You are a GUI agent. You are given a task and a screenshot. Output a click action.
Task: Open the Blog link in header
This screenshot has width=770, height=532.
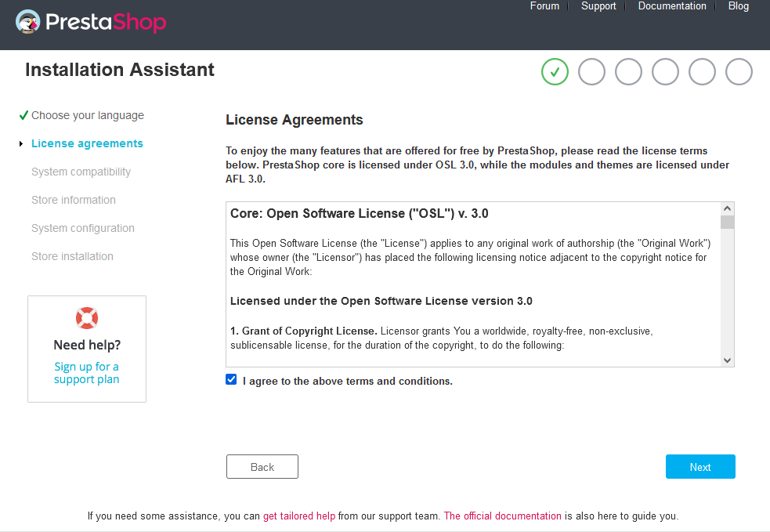pyautogui.click(x=739, y=6)
